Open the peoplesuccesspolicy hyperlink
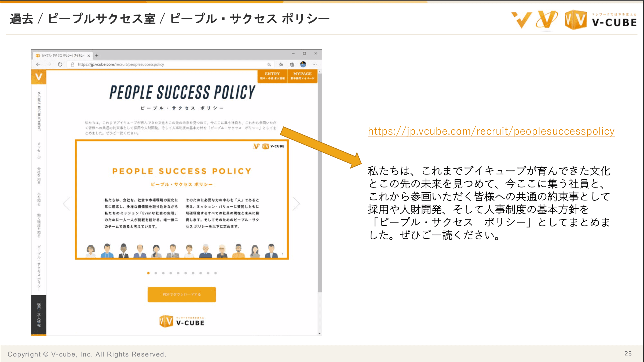This screenshot has height=362, width=644. pyautogui.click(x=491, y=131)
